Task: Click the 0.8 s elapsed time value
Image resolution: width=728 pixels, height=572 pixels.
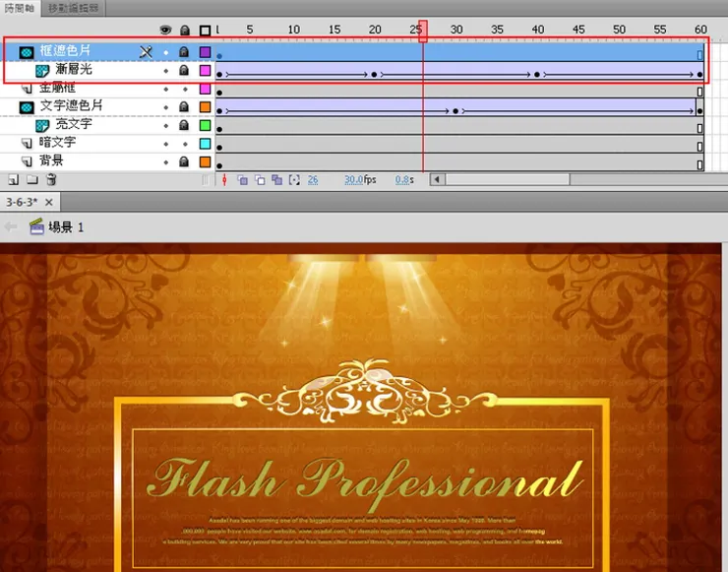Action: pos(401,180)
